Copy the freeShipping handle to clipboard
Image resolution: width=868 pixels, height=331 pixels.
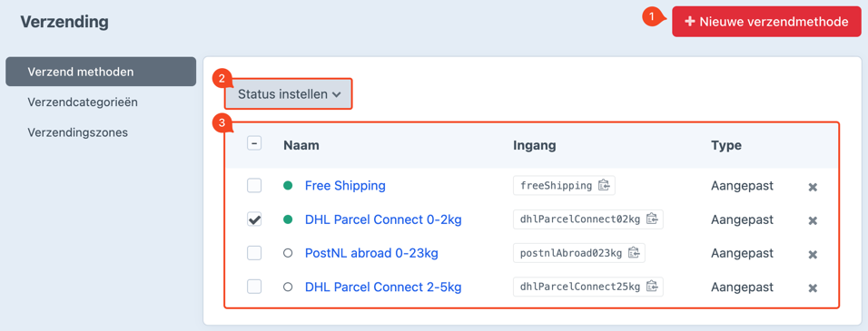point(604,186)
